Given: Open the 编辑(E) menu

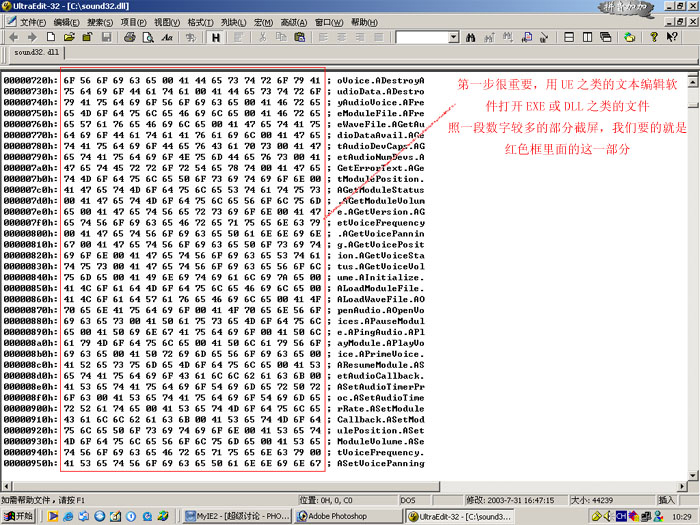Looking at the screenshot, I should pyautogui.click(x=67, y=22).
